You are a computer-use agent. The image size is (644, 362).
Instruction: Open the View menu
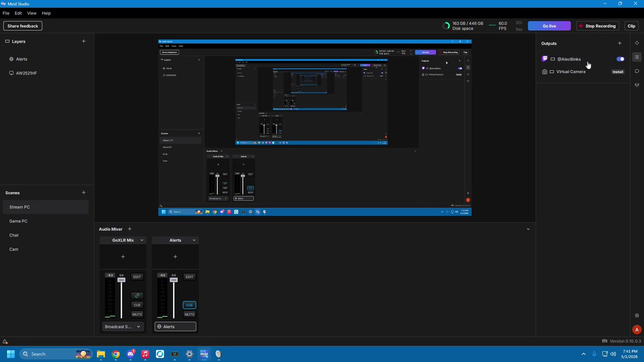32,13
